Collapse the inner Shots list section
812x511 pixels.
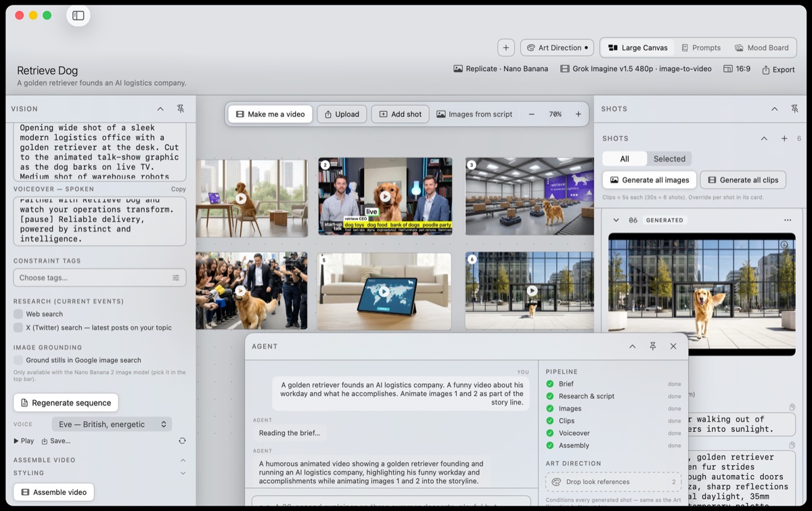pos(764,138)
